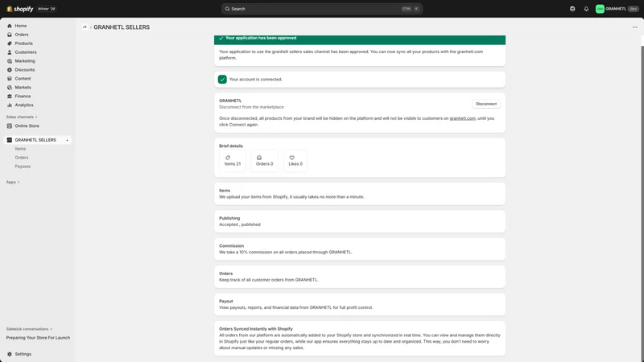Toggle the account connected checkbox
The width and height of the screenshot is (644, 362).
222,79
